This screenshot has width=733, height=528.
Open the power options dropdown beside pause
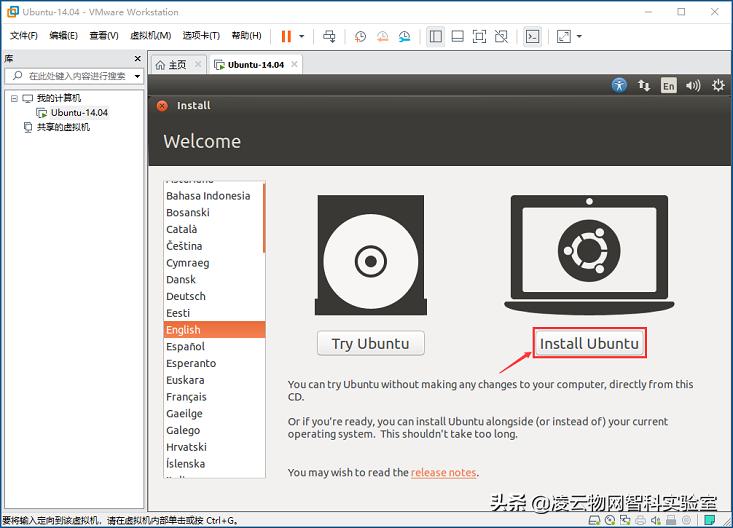pyautogui.click(x=302, y=36)
